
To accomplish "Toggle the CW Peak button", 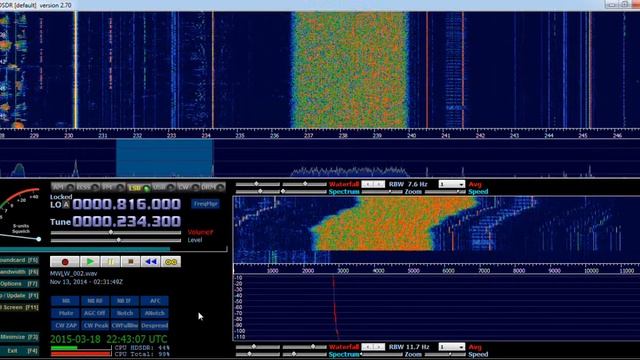I will (95, 325).
